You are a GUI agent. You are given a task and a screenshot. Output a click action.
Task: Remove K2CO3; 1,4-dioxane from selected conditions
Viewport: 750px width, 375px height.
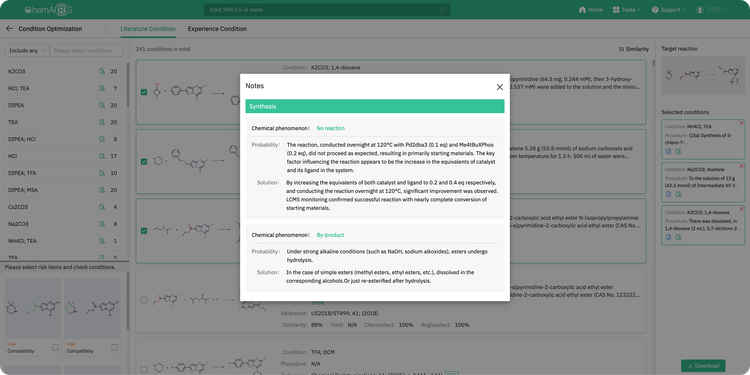click(741, 209)
